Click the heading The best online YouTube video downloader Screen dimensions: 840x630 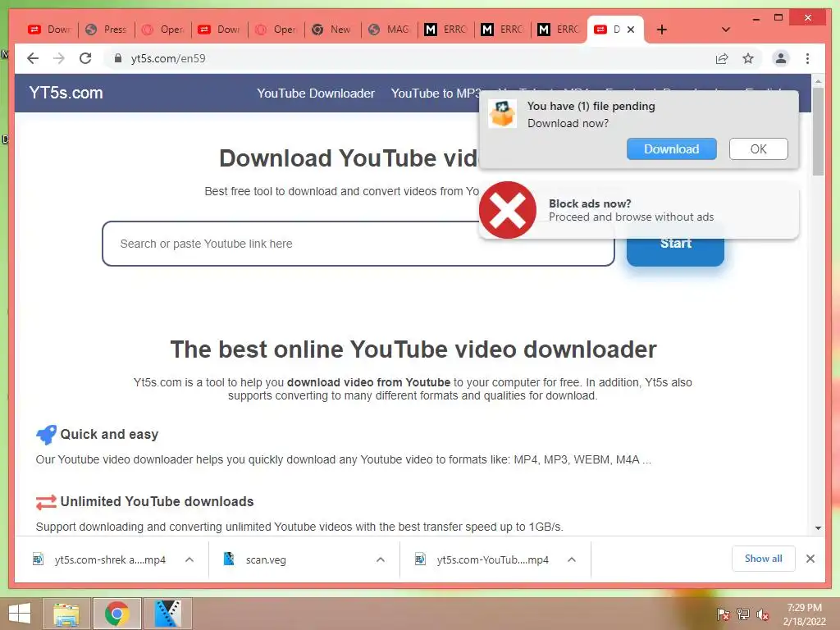(413, 349)
